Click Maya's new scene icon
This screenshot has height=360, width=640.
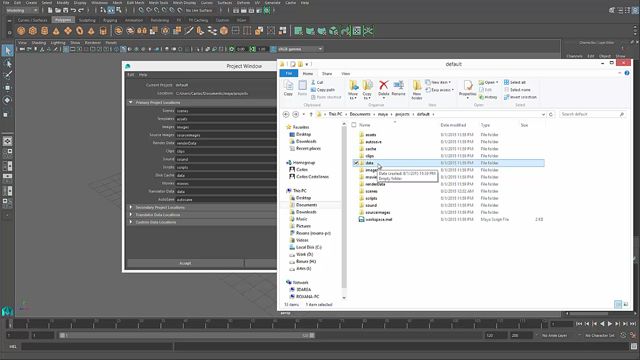coord(50,10)
